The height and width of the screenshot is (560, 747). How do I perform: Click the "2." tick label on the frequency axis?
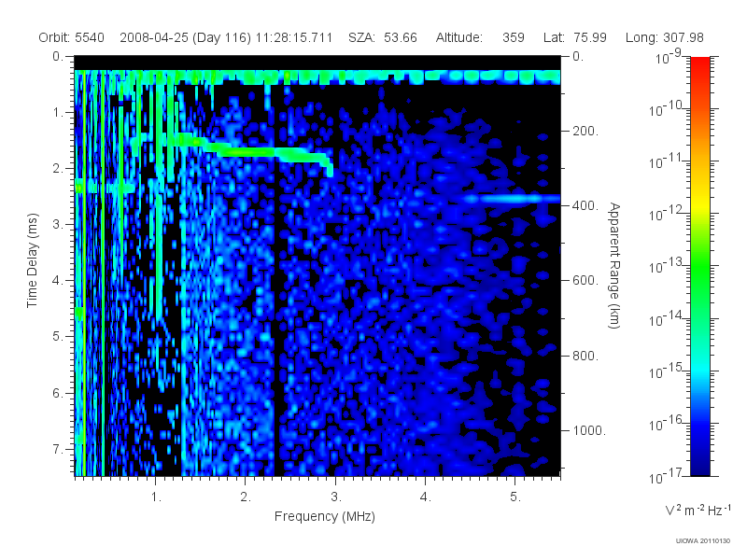pos(246,497)
